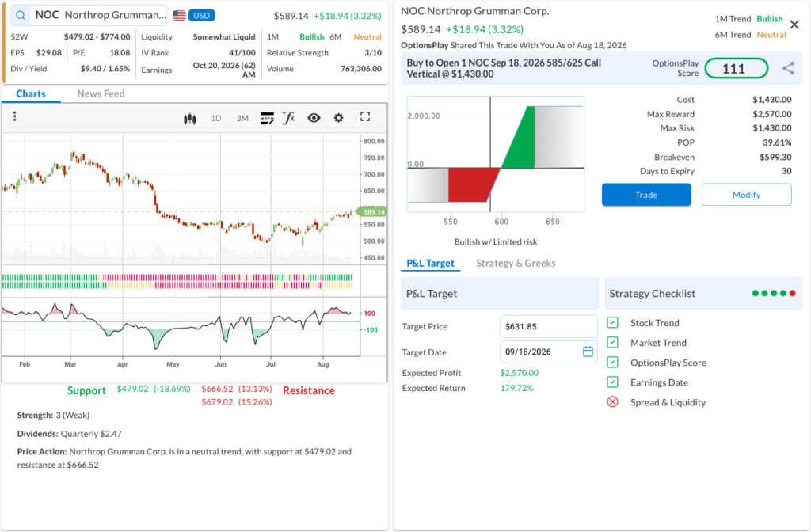
Task: Select the candlestick chart type icon
Action: [x=190, y=119]
